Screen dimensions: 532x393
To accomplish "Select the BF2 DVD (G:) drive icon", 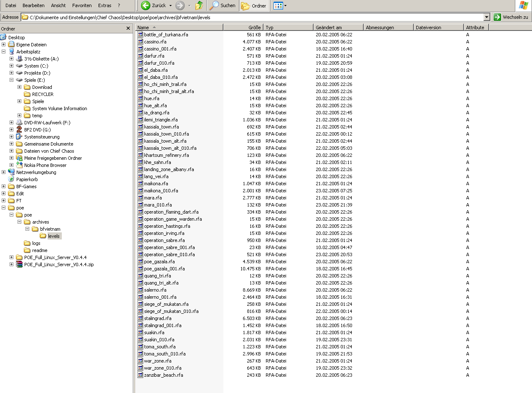I will point(19,130).
